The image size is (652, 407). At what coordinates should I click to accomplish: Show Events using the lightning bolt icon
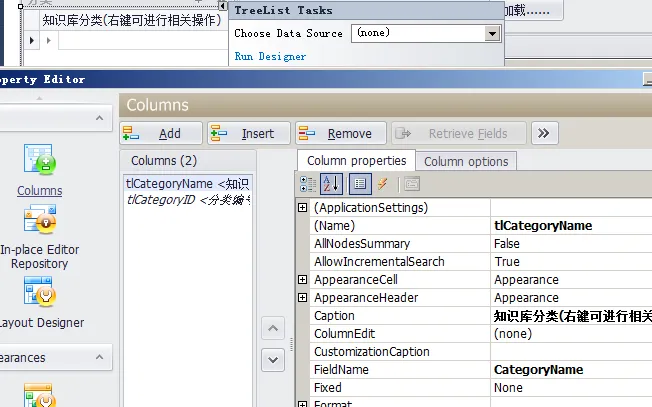coord(382,184)
